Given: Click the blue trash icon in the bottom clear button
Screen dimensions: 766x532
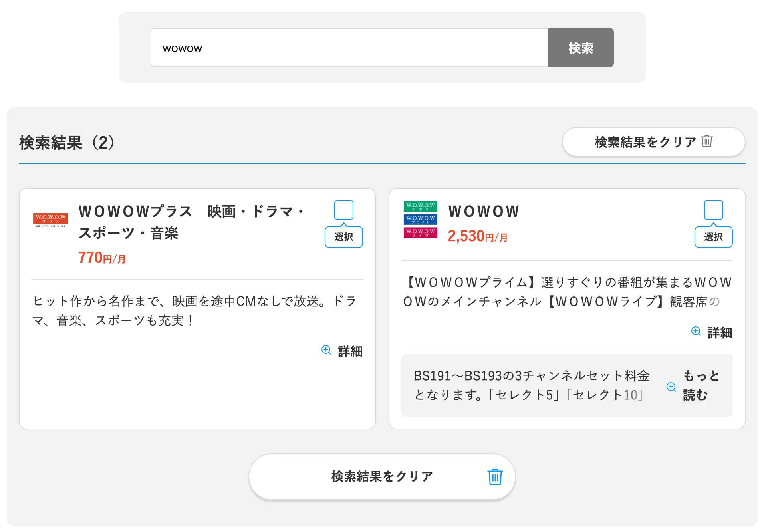Looking at the screenshot, I should click(495, 476).
